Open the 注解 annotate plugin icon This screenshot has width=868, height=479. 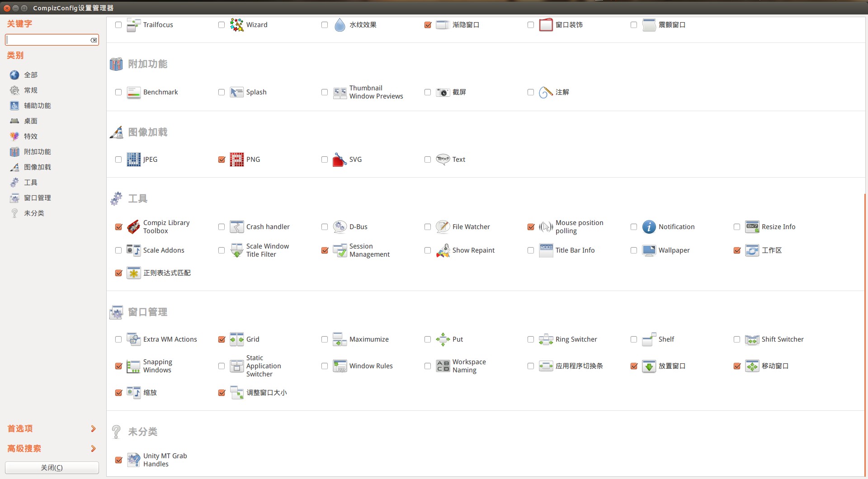tap(546, 92)
